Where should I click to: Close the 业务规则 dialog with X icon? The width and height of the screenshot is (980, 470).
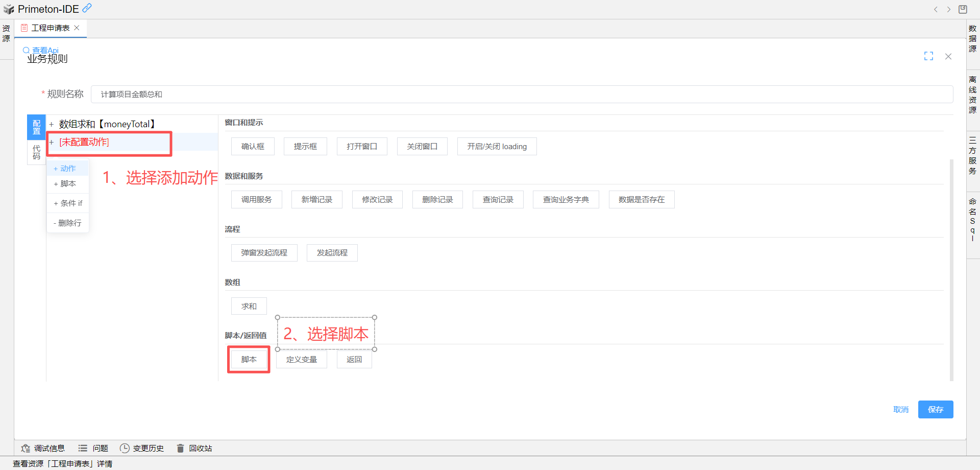[x=948, y=57]
